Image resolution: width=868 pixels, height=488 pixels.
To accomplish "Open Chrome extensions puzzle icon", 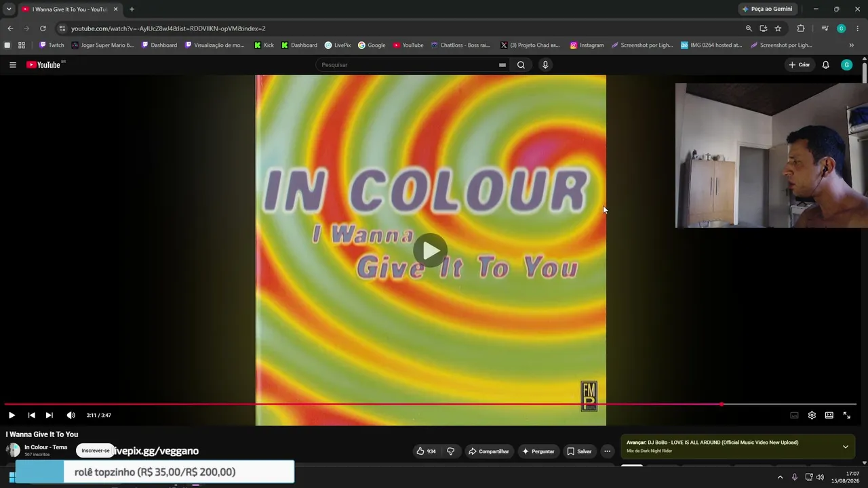I will click(801, 28).
